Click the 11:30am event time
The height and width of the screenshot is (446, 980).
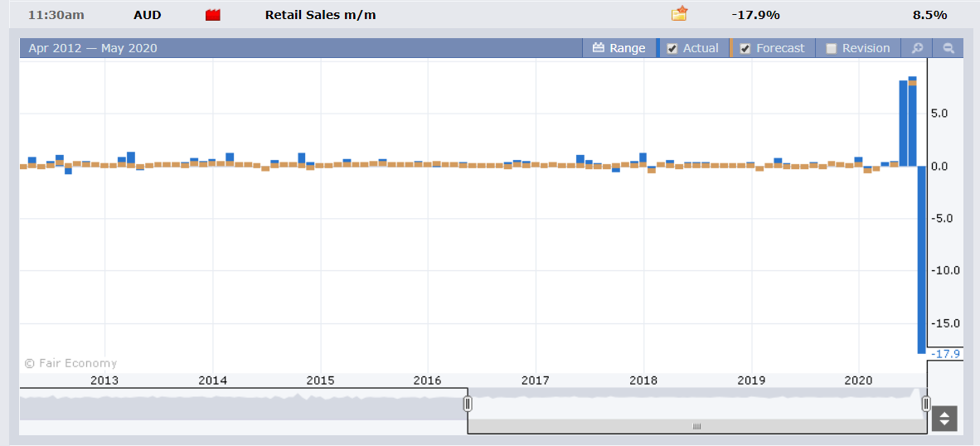[56, 15]
